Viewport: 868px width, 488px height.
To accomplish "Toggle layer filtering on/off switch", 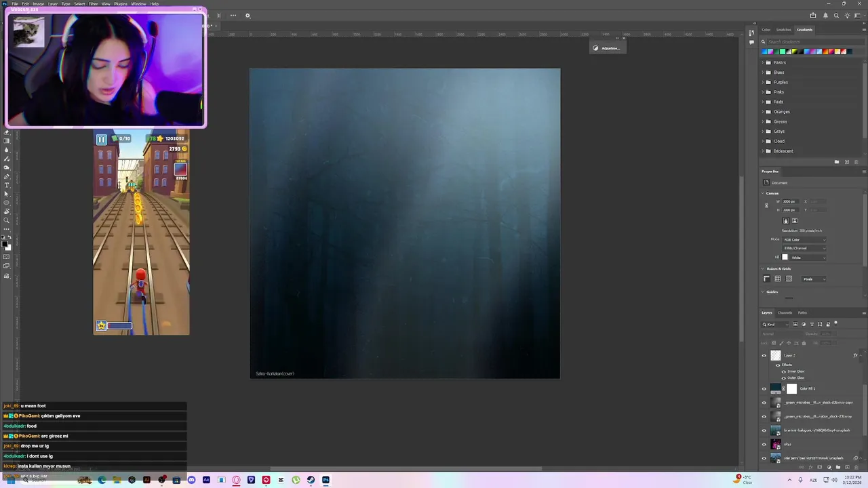I will (x=835, y=323).
